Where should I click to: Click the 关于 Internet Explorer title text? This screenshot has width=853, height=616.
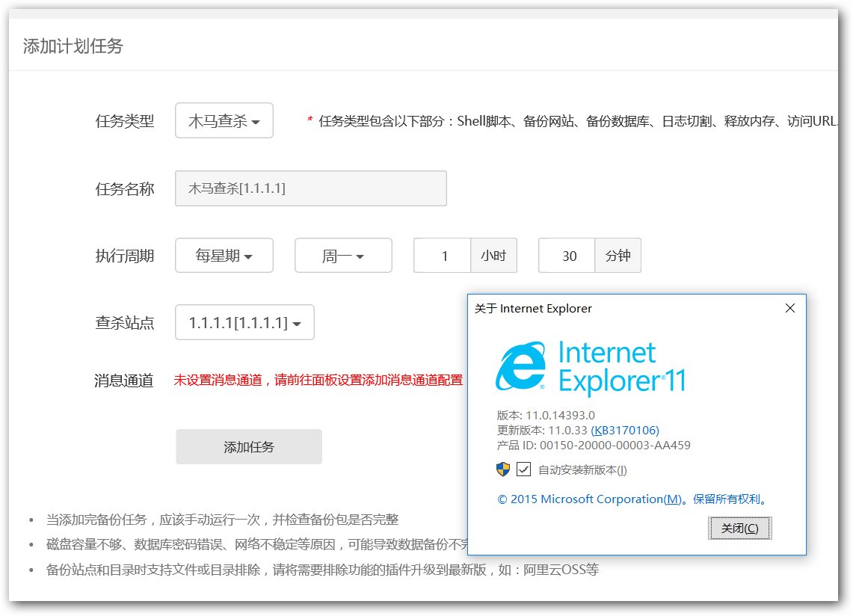(x=533, y=309)
